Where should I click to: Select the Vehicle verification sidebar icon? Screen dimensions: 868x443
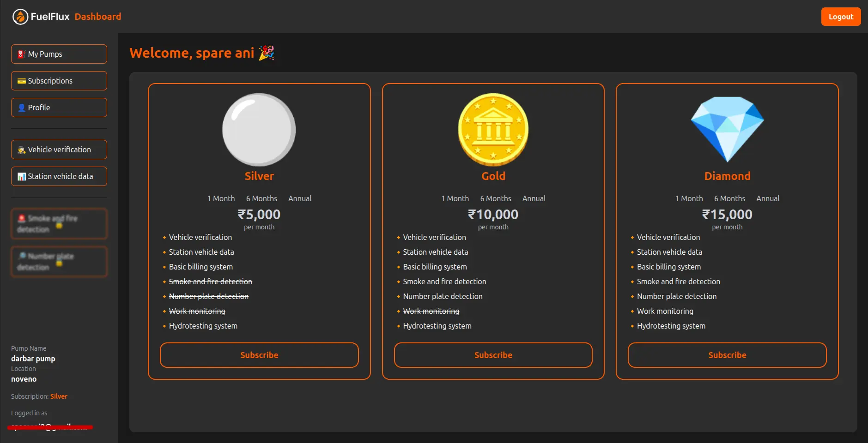click(21, 149)
